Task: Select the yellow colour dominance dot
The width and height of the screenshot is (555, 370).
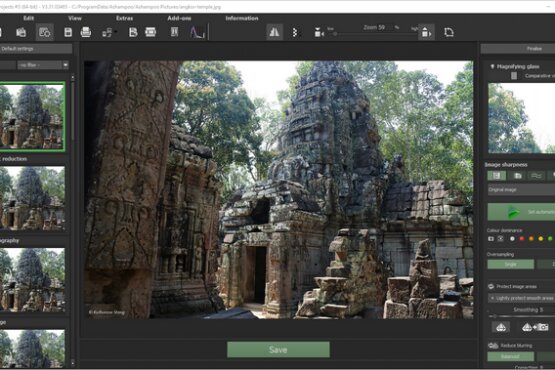Action: pos(540,239)
